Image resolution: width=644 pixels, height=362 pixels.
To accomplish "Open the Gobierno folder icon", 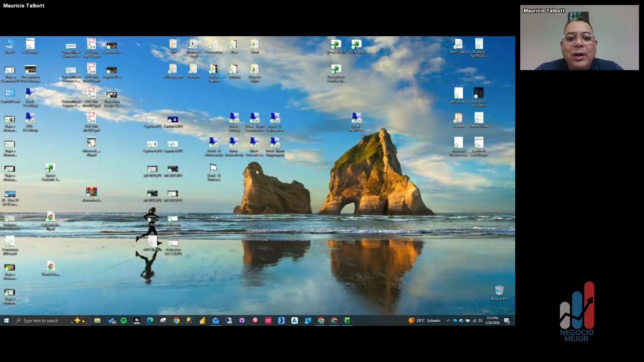I will coord(193,70).
